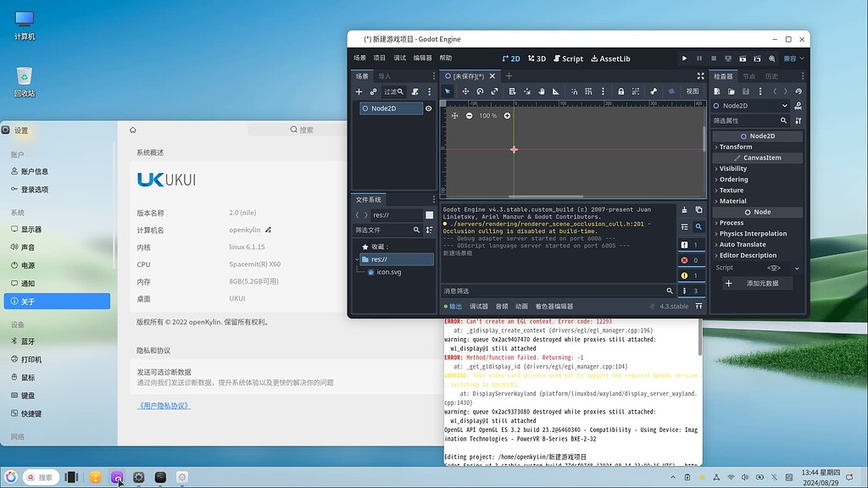The image size is (868, 488).
Task: Select the Select Mode arrow tool
Action: (x=448, y=91)
